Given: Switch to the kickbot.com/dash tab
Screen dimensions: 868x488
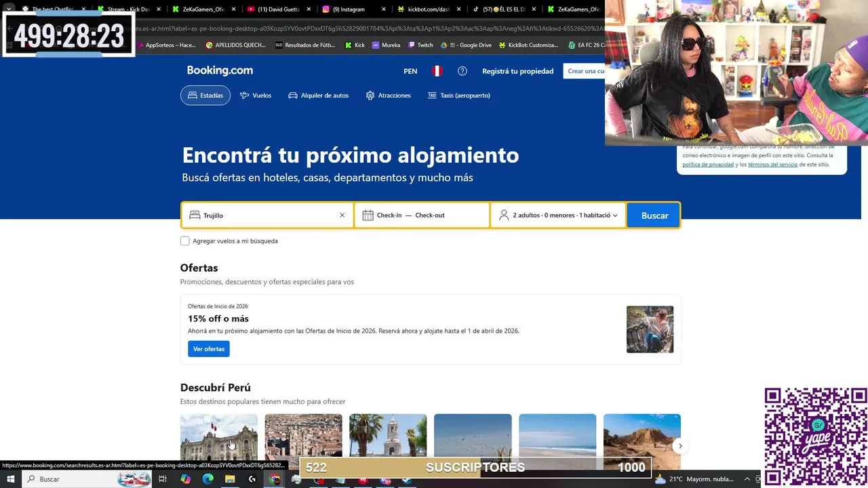Looking at the screenshot, I should point(424,9).
